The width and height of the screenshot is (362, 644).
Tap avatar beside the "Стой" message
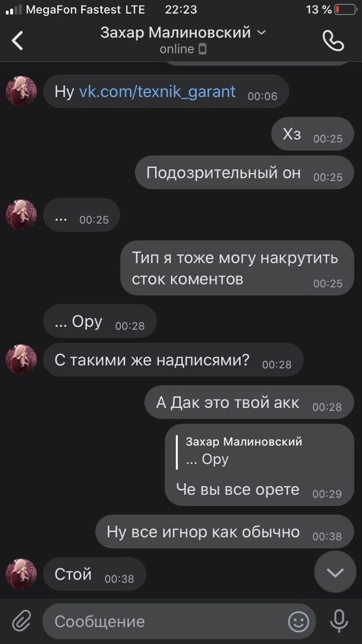pos(21,574)
